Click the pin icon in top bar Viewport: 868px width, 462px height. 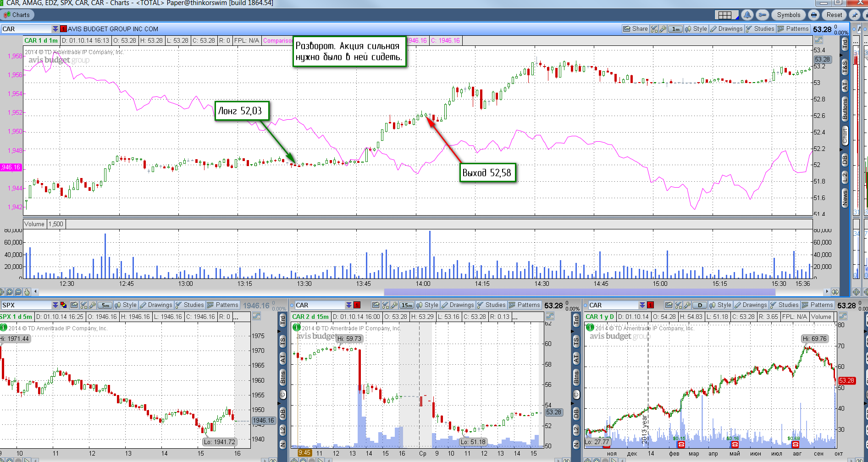click(855, 15)
